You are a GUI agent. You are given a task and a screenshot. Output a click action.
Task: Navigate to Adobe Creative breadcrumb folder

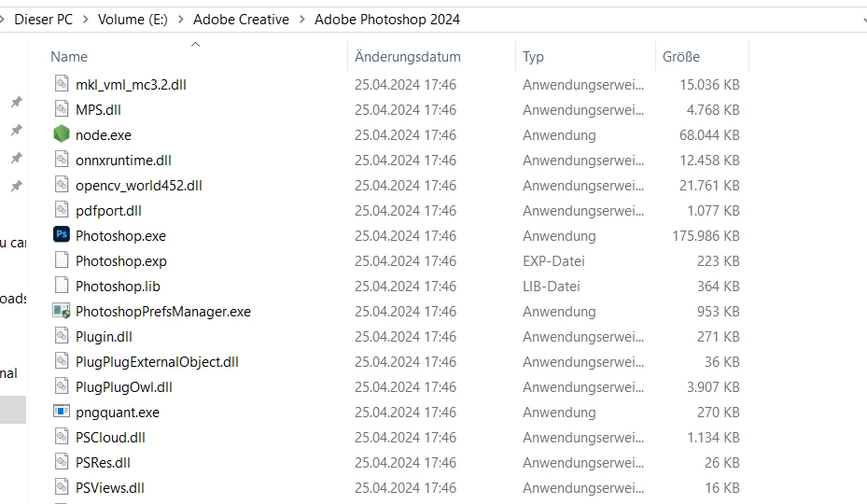point(241,20)
